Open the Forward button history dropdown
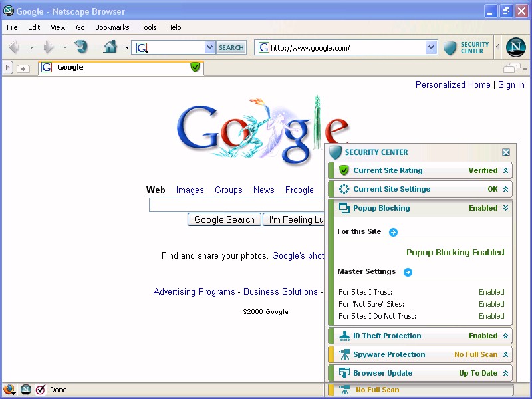Viewport: 532px width, 399px height. click(65, 47)
